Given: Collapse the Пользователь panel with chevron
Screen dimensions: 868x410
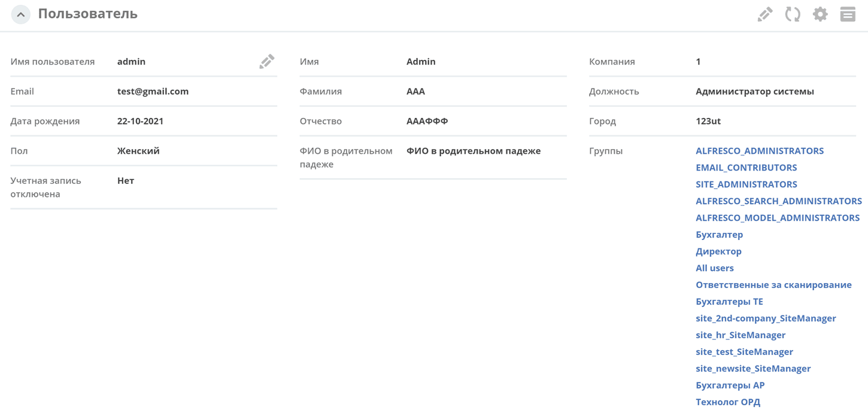Looking at the screenshot, I should pos(21,14).
